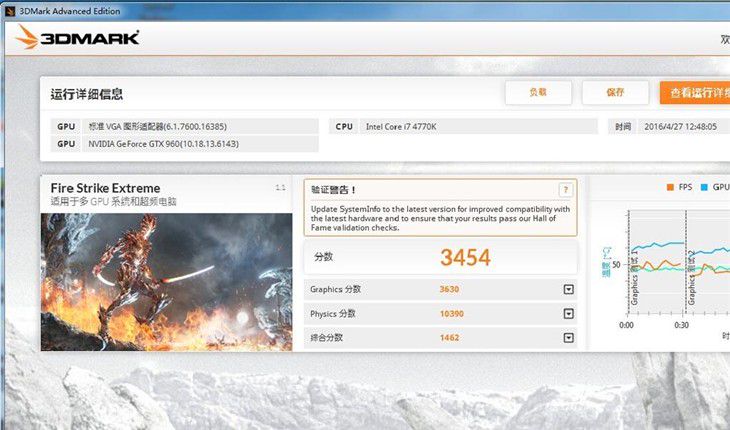The width and height of the screenshot is (730, 430).
Task: Open the orange view run details button
Action: tap(695, 92)
